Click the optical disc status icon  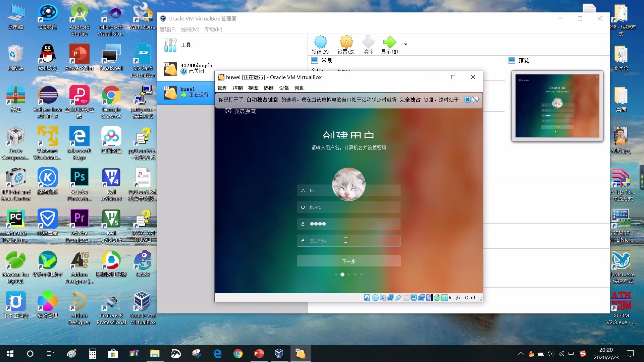click(375, 298)
